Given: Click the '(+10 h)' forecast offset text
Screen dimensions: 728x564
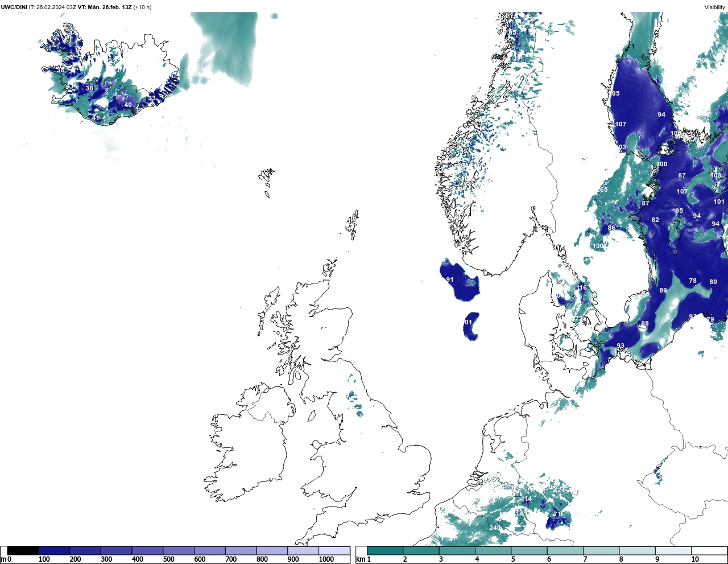Looking at the screenshot, I should tap(142, 7).
